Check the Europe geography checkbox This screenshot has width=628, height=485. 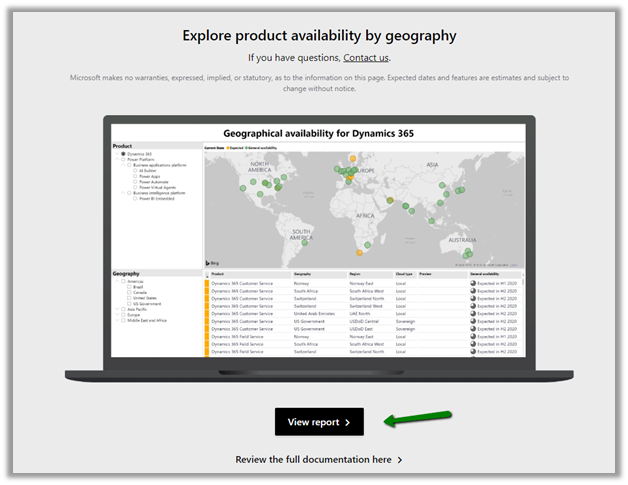[123, 315]
